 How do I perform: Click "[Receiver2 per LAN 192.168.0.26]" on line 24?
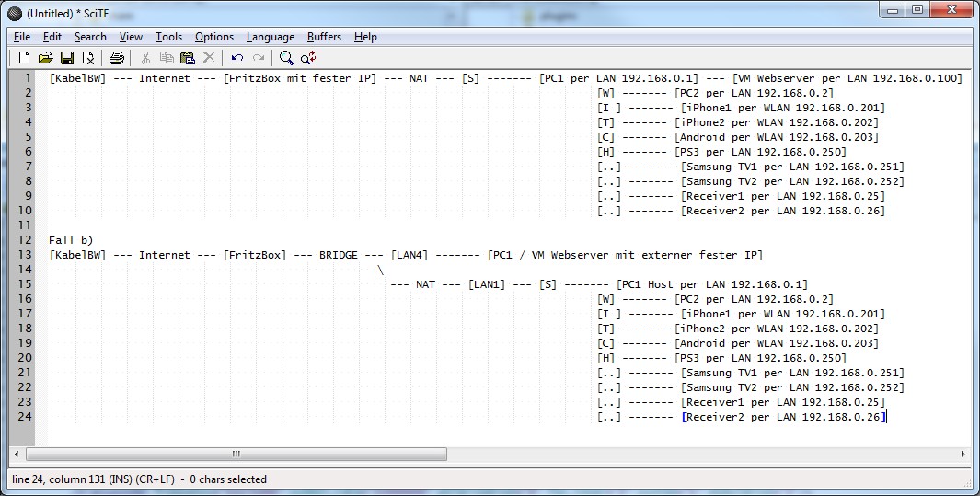[783, 417]
